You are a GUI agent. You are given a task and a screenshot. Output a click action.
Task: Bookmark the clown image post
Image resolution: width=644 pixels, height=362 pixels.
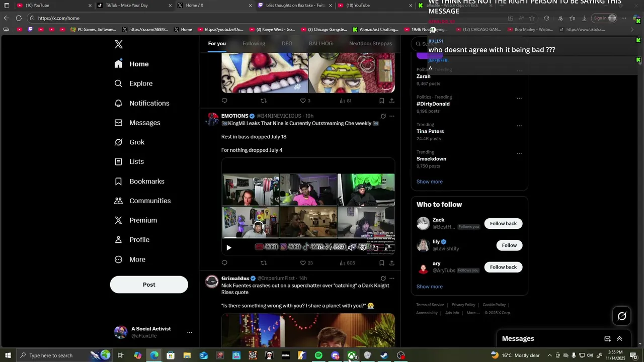[x=382, y=101]
